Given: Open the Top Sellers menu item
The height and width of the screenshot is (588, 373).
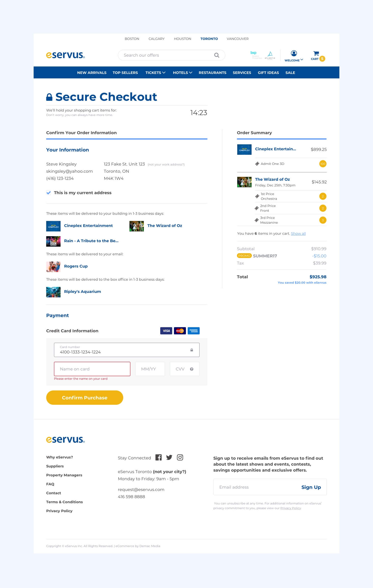Looking at the screenshot, I should [x=125, y=73].
